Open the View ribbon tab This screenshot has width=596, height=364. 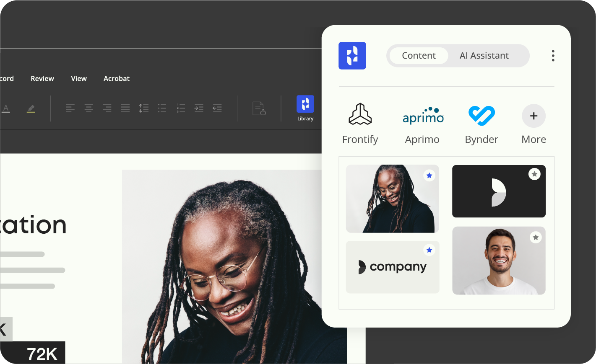click(79, 79)
